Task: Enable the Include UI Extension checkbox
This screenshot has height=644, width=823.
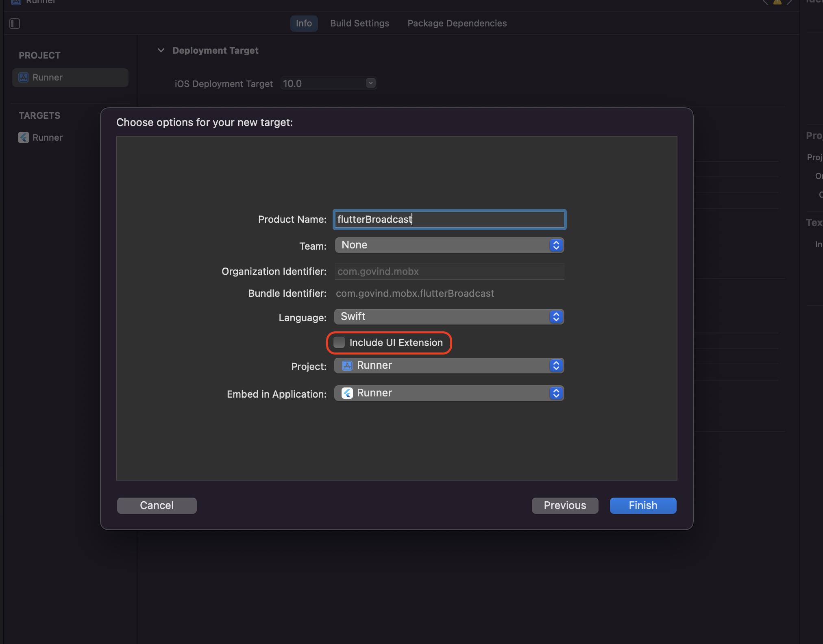Action: pyautogui.click(x=339, y=342)
